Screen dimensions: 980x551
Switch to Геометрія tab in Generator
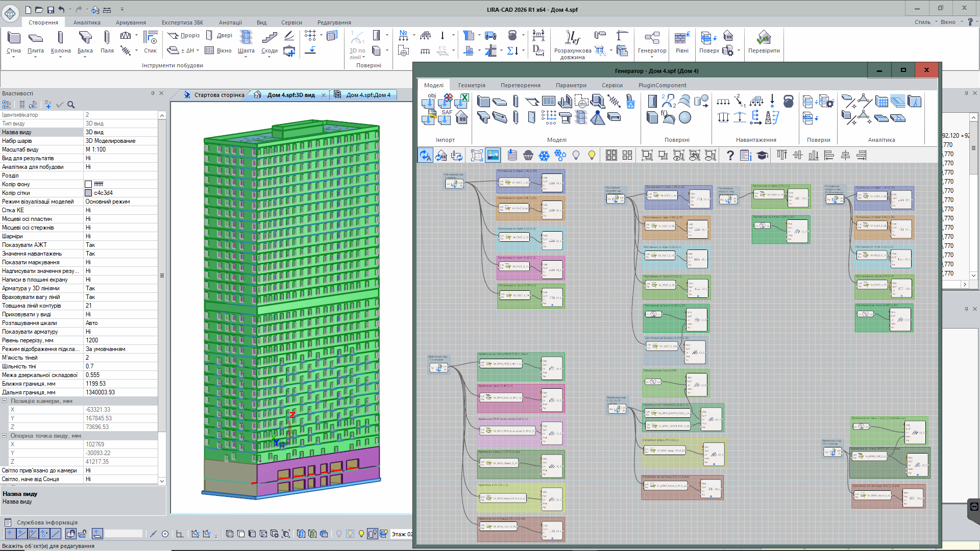point(471,85)
